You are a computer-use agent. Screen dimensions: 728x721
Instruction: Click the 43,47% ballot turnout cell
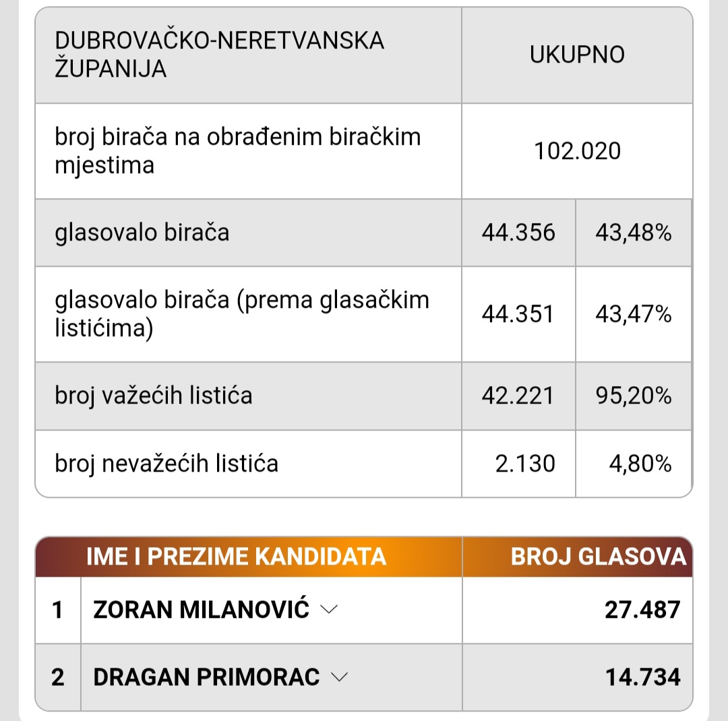coord(633,314)
